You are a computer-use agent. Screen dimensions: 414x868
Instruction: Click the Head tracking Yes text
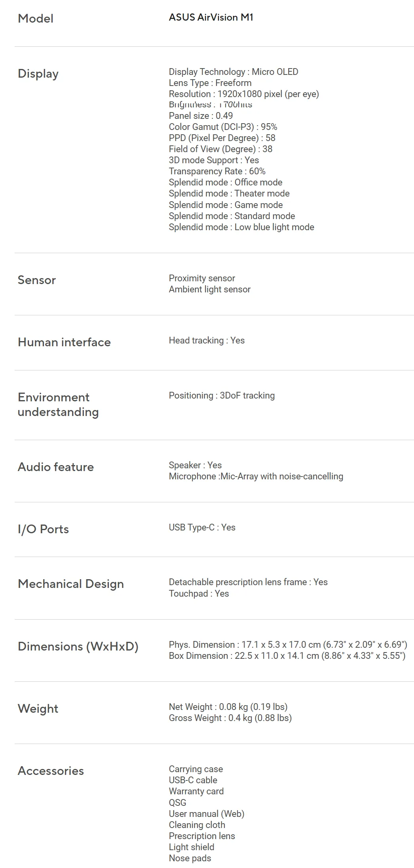(207, 340)
